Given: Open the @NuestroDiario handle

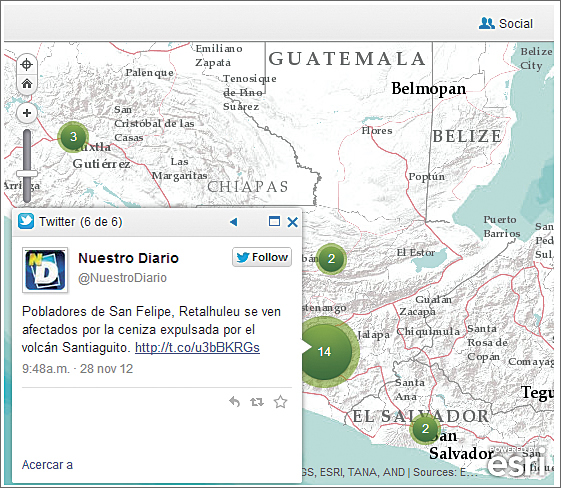Looking at the screenshot, I should (x=122, y=278).
